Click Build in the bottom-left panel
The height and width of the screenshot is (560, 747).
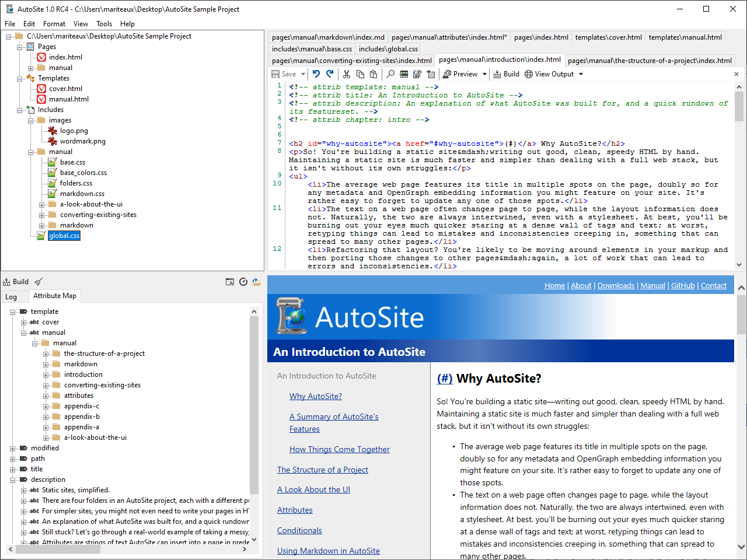(x=16, y=282)
